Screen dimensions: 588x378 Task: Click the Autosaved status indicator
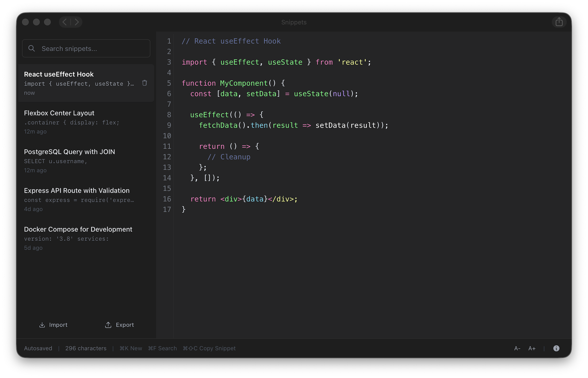[38, 348]
